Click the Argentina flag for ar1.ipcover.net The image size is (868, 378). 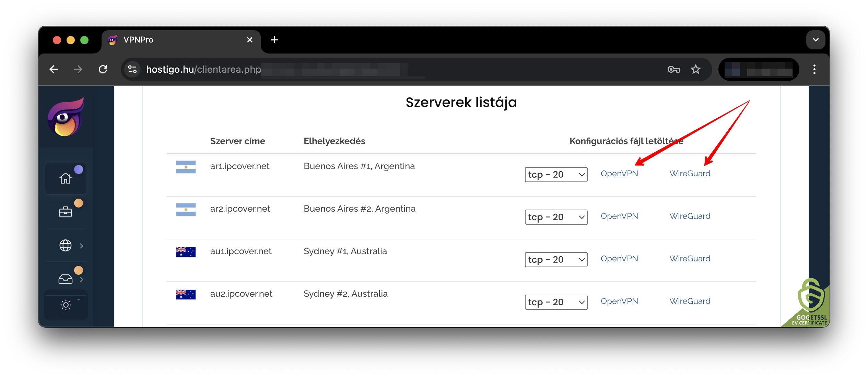pyautogui.click(x=186, y=167)
